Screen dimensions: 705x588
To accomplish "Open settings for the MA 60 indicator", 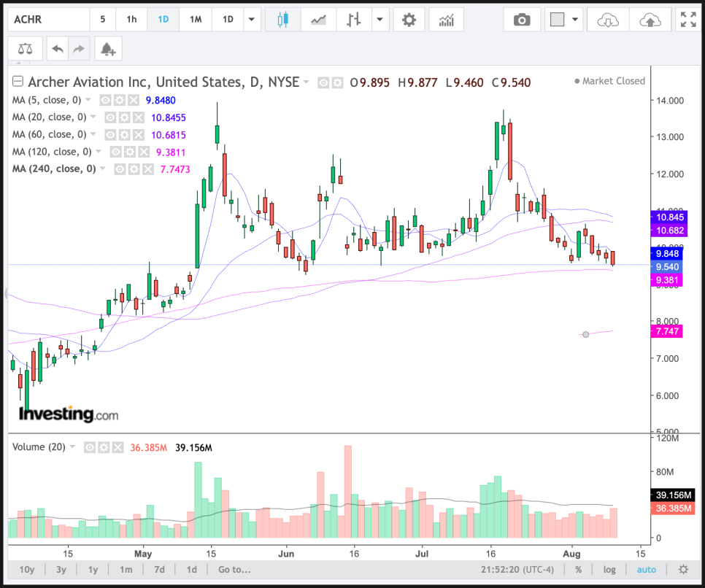I will [x=125, y=134].
